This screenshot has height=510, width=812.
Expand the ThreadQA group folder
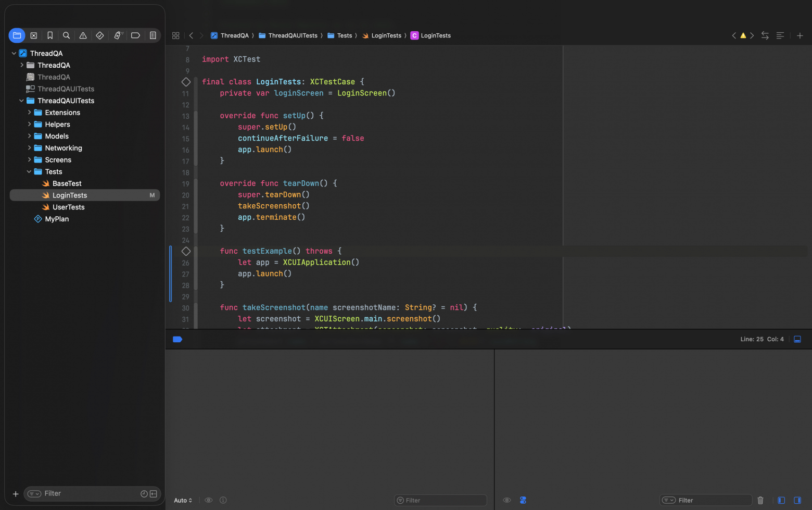point(22,65)
